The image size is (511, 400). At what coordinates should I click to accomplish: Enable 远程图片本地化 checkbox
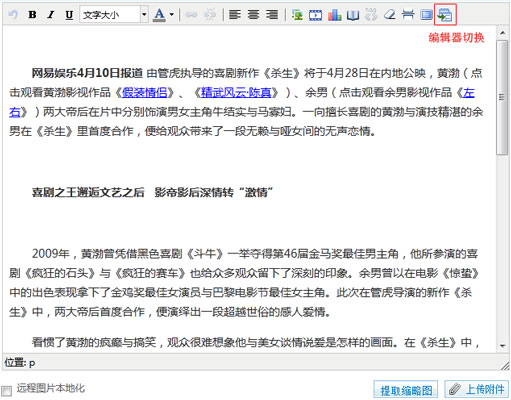pos(6,390)
